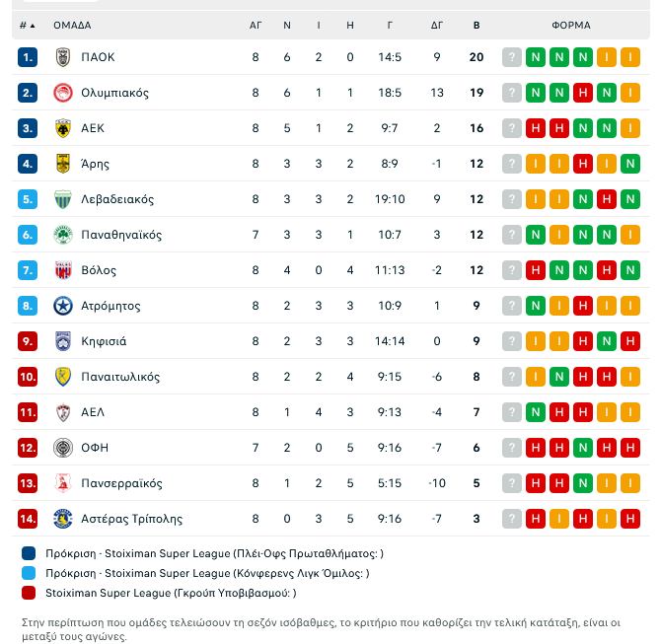Viewport: 661px width, 644px height.
Task: Click the gray ? next-match badge for ΠΑΟΚ
Action: tap(512, 57)
